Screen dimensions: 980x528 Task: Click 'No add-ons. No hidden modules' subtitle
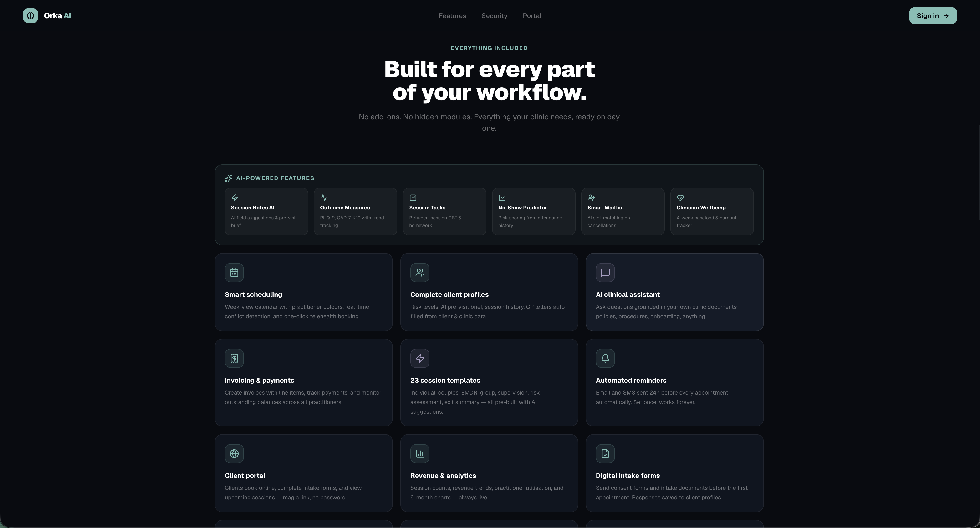(489, 122)
